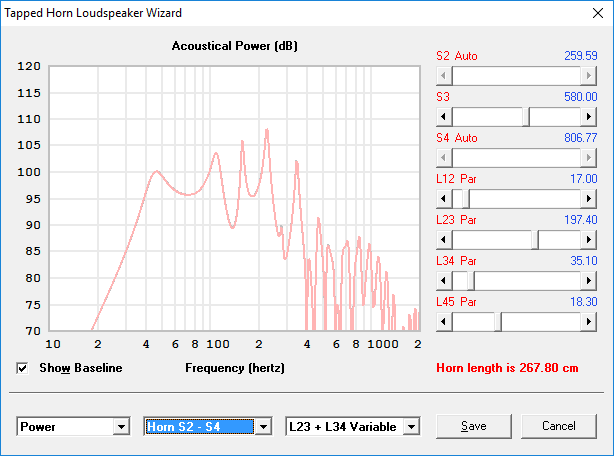Click the S3 slider left arrow
The width and height of the screenshot is (614, 456).
[x=444, y=116]
